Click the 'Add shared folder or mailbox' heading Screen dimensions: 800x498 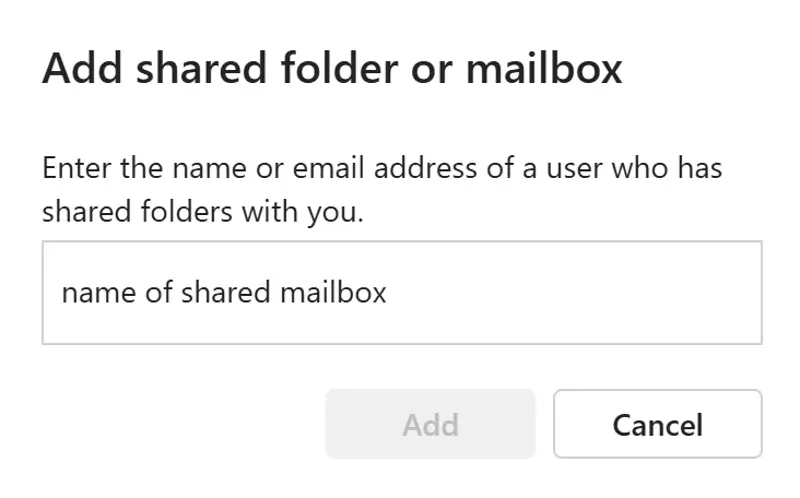(332, 69)
